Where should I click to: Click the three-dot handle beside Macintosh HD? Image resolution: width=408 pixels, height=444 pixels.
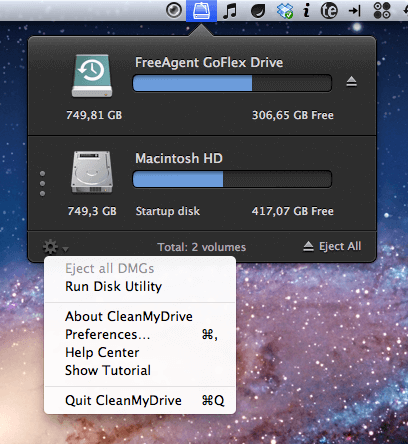point(42,184)
